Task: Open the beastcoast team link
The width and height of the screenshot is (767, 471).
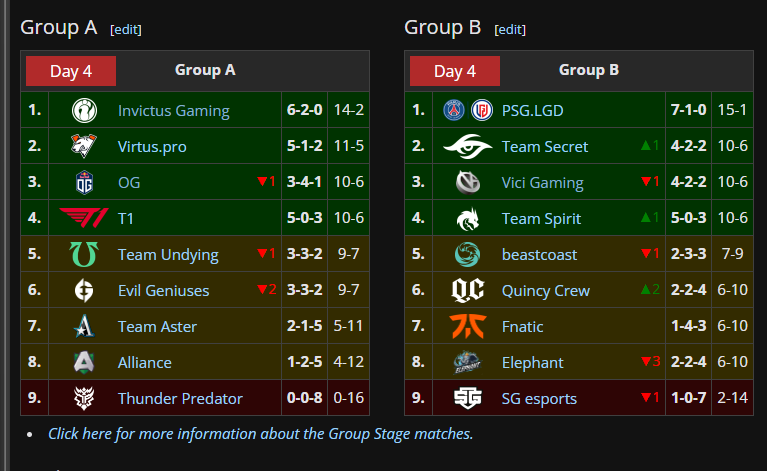Action: [x=539, y=255]
